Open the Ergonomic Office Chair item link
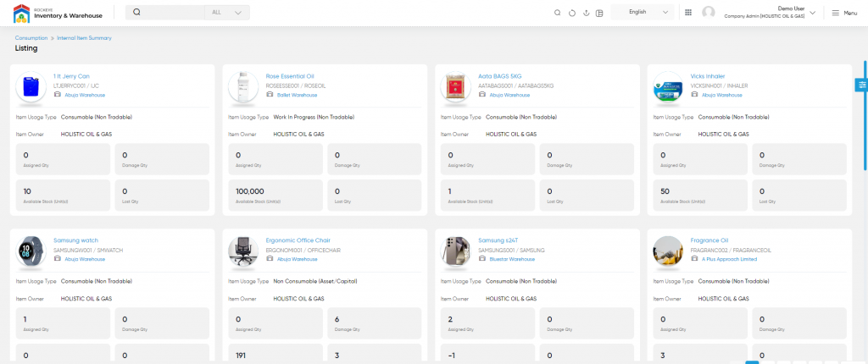Screen dimensions: 868x364 click(298, 240)
